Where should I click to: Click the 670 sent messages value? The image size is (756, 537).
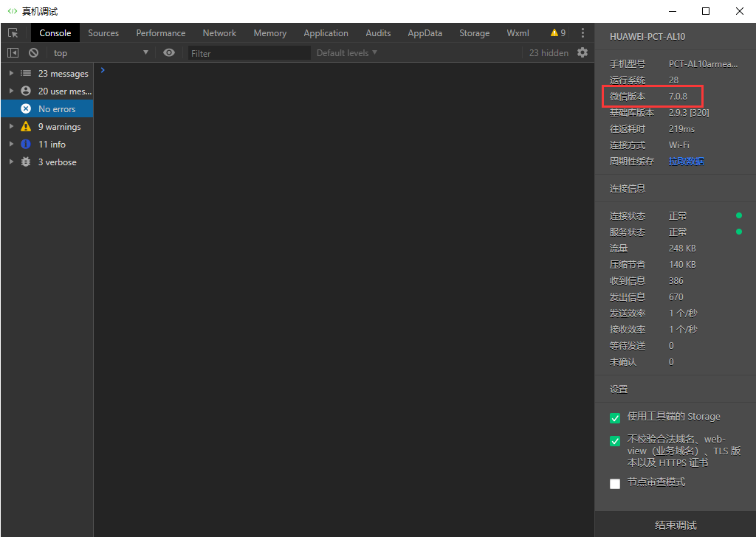[676, 297]
